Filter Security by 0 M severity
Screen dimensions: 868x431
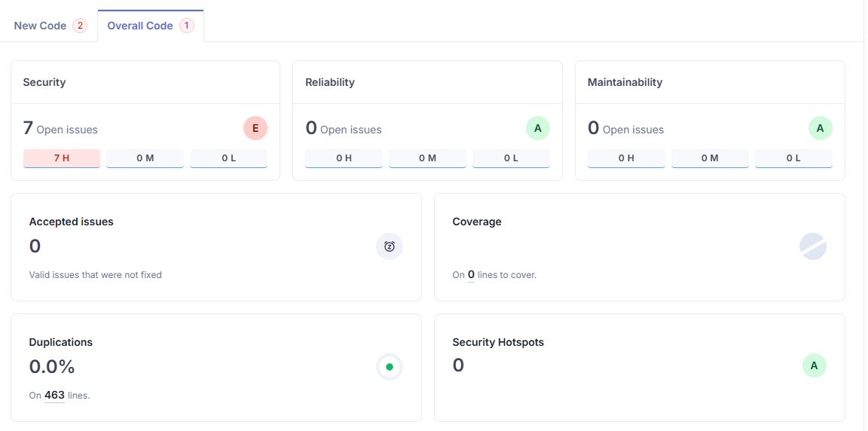pyautogui.click(x=145, y=158)
